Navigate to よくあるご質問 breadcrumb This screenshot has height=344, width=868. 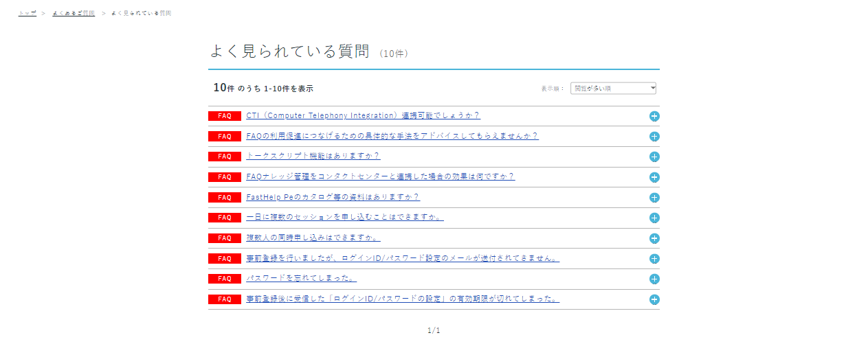(x=74, y=13)
